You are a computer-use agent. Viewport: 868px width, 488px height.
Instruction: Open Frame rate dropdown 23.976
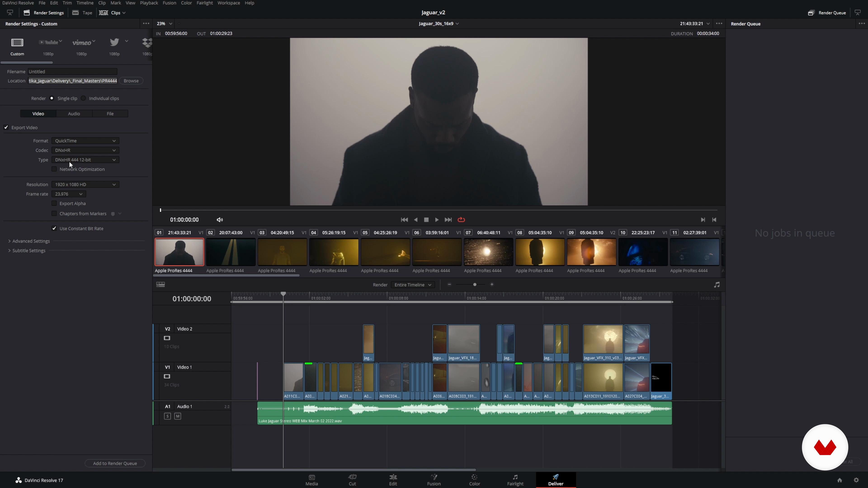point(69,194)
